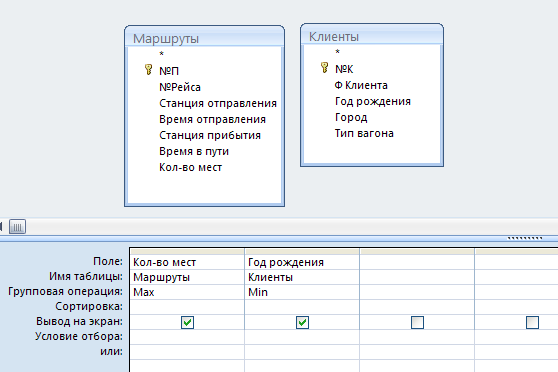This screenshot has height=372, width=558.
Task: Select the Время в пути field
Action: (194, 151)
